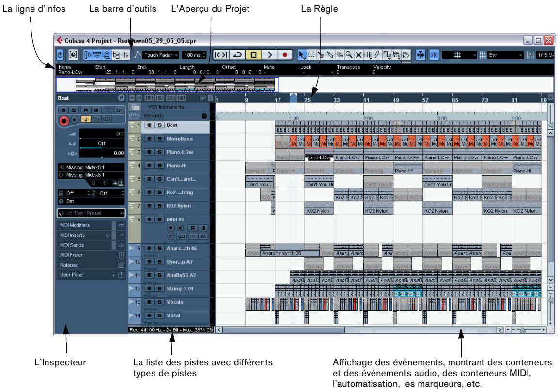Open the No Track Preset selector
Viewport: 559px width, 392px height.
[91, 213]
